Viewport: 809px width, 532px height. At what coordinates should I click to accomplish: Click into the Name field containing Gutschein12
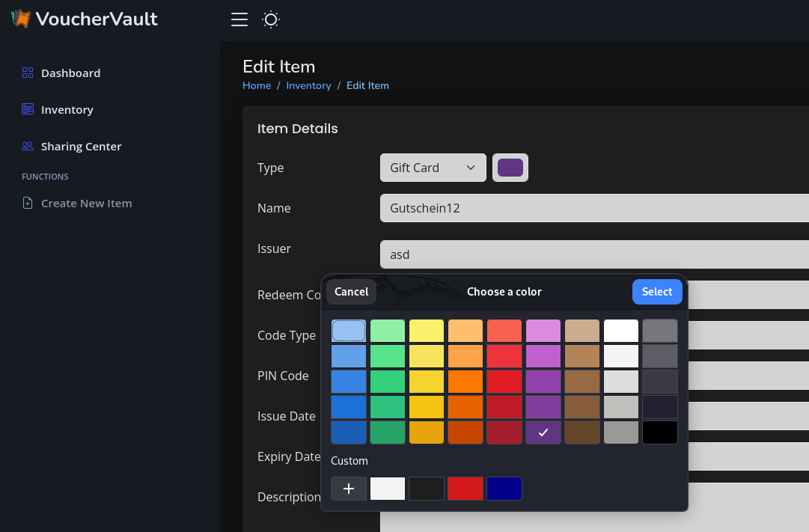click(594, 208)
